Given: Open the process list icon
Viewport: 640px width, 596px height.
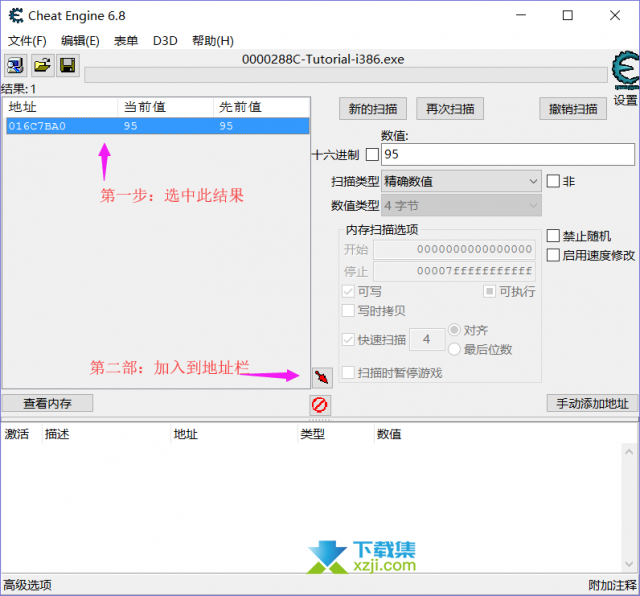Looking at the screenshot, I should [16, 65].
